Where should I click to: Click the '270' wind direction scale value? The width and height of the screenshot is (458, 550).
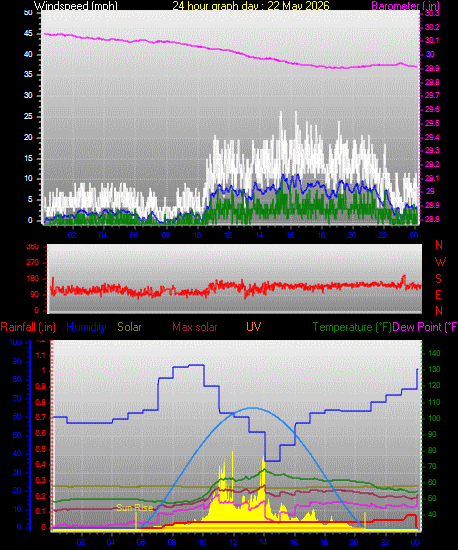[x=33, y=262]
